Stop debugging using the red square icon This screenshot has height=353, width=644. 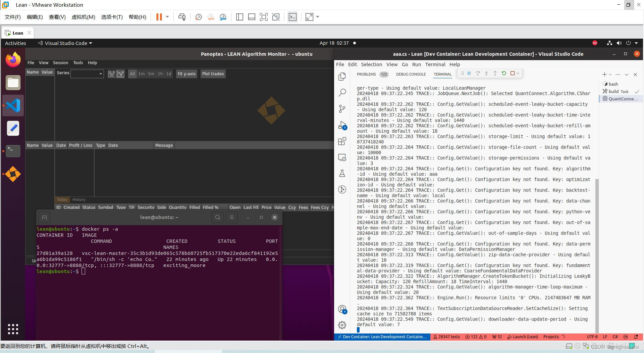[x=513, y=73]
